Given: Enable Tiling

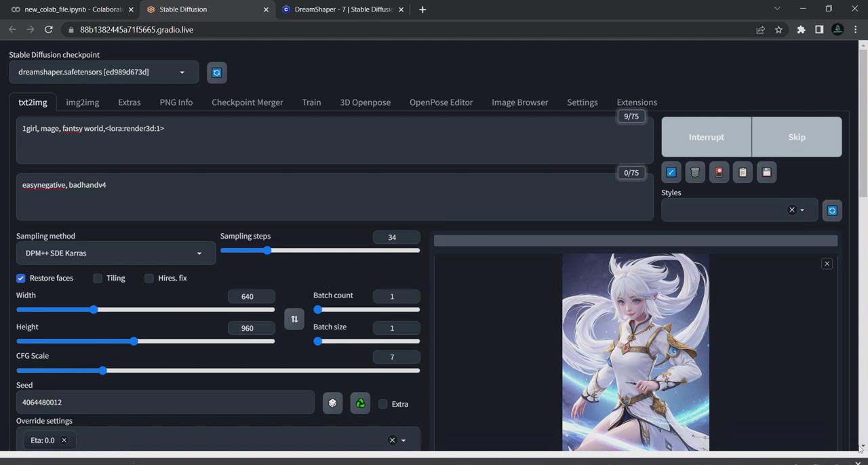Looking at the screenshot, I should click(98, 278).
